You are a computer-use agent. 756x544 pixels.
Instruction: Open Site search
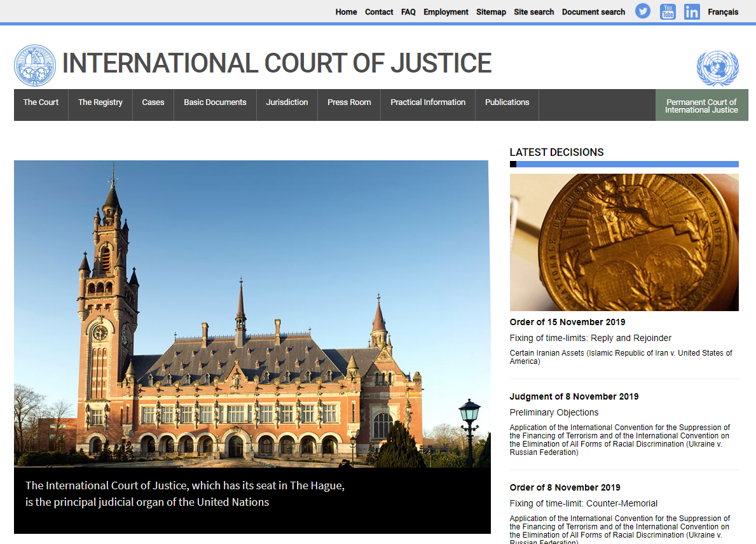pyautogui.click(x=533, y=12)
